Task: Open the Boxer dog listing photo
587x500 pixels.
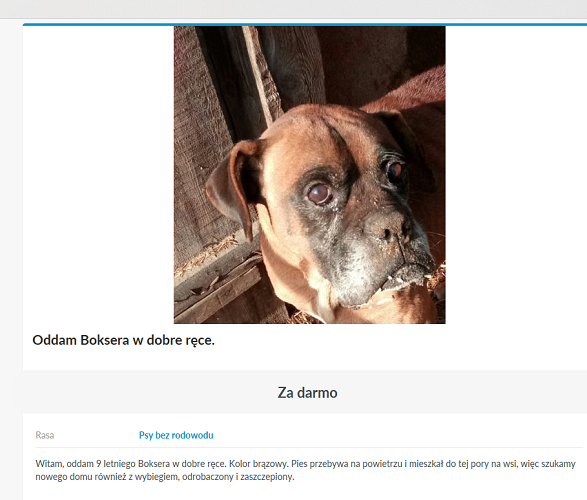Action: 310,175
